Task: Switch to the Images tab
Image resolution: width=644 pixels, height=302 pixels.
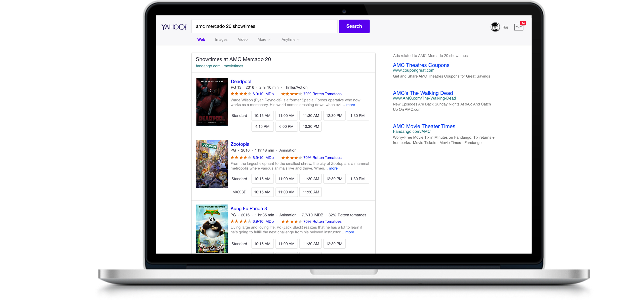Action: click(x=221, y=40)
